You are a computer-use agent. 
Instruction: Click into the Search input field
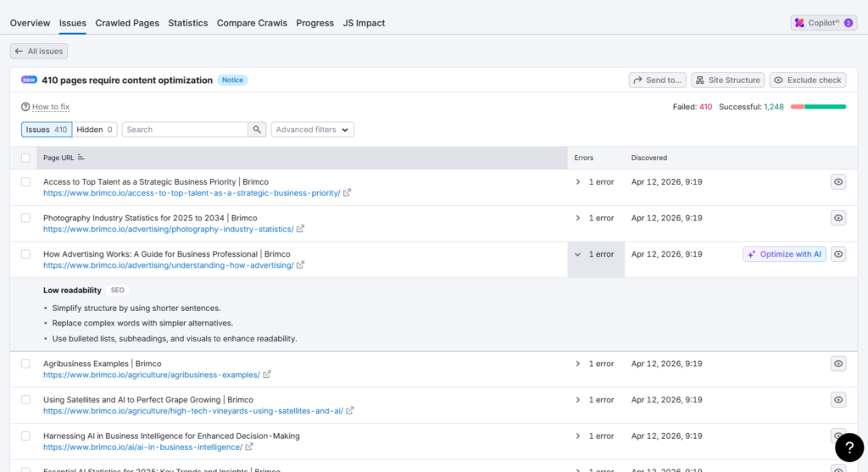click(185, 130)
